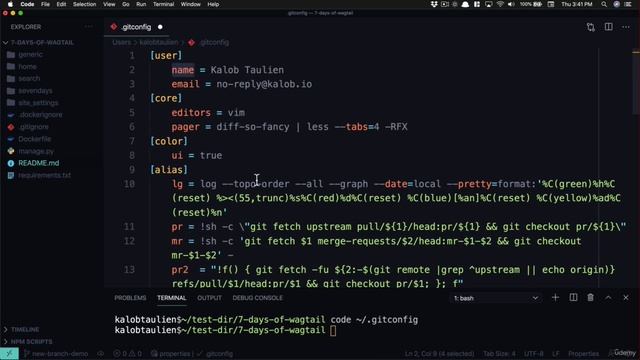Viewport: 640px width, 360px height.
Task: Open Dockerfile in Explorer
Action: point(34,139)
